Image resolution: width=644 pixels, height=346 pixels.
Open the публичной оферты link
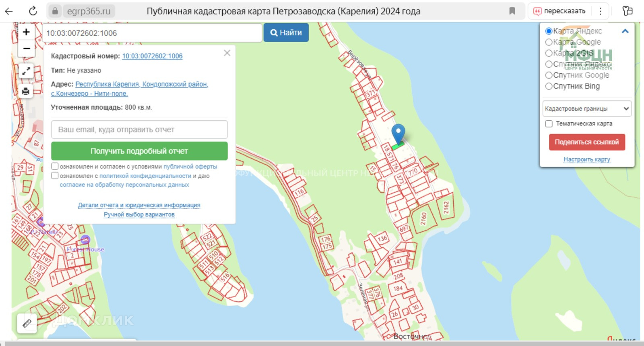[x=190, y=167]
